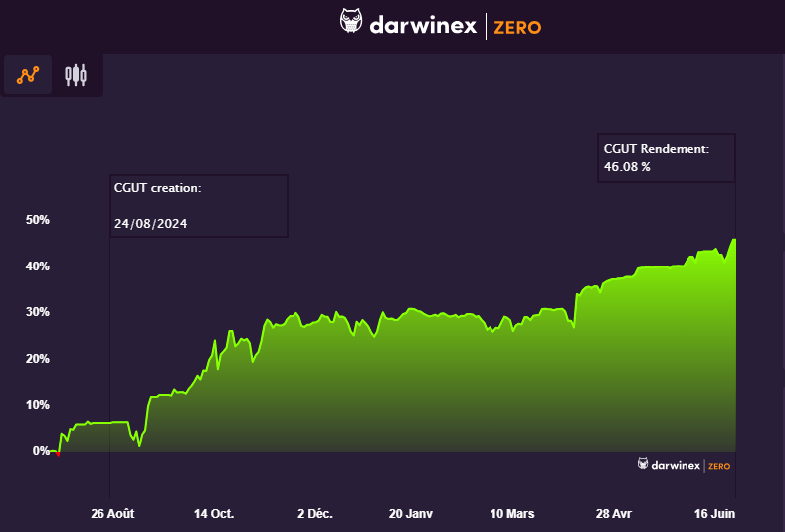Screen dimensions: 785x532
Task: Select the '10 Mars' date label
Action: pos(512,514)
